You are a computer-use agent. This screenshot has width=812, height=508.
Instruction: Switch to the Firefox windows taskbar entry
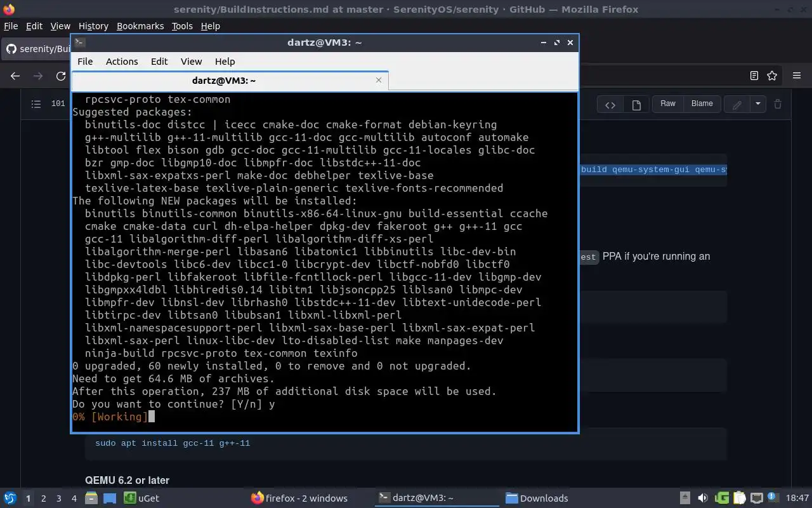[299, 498]
